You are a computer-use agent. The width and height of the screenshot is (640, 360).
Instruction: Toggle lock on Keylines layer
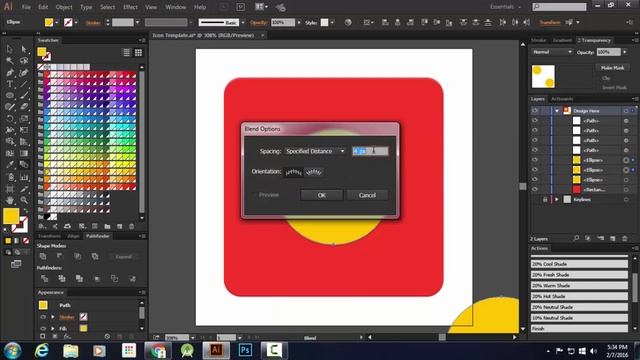pos(545,200)
